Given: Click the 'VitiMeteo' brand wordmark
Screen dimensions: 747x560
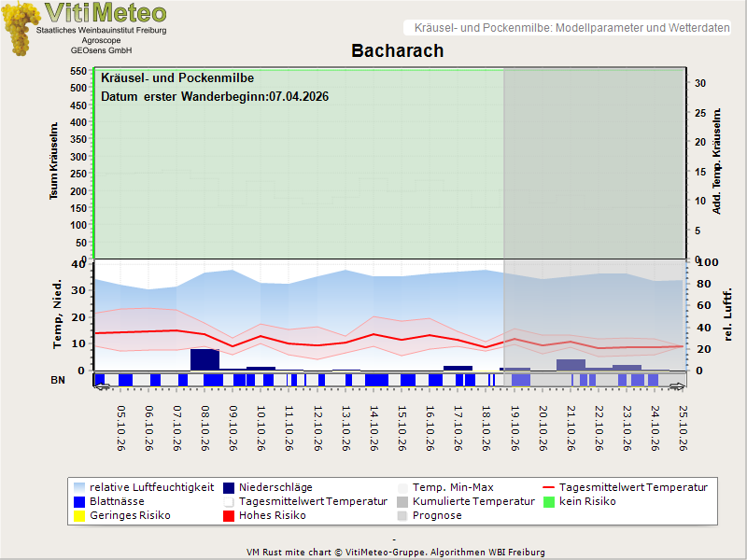Looking at the screenshot, I should tap(106, 12).
